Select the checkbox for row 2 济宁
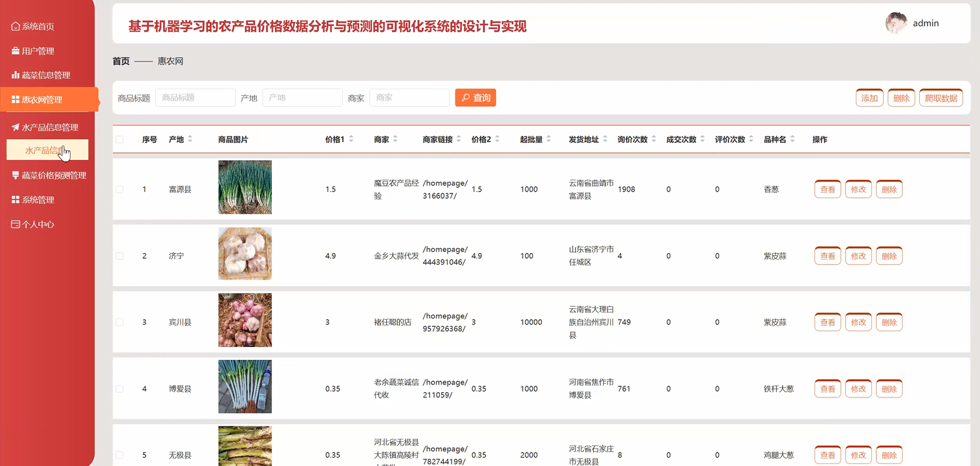Screen dimensions: 980x466 [x=119, y=256]
